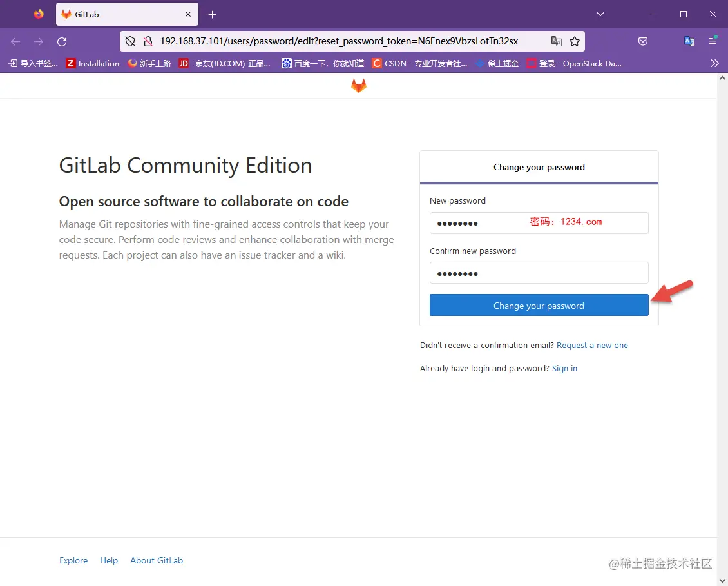Show more bookmarks chevron
Image resolution: width=728 pixels, height=586 pixels.
point(714,64)
